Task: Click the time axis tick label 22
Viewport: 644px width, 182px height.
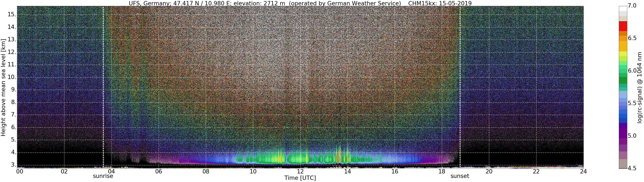Action: (x=536, y=172)
